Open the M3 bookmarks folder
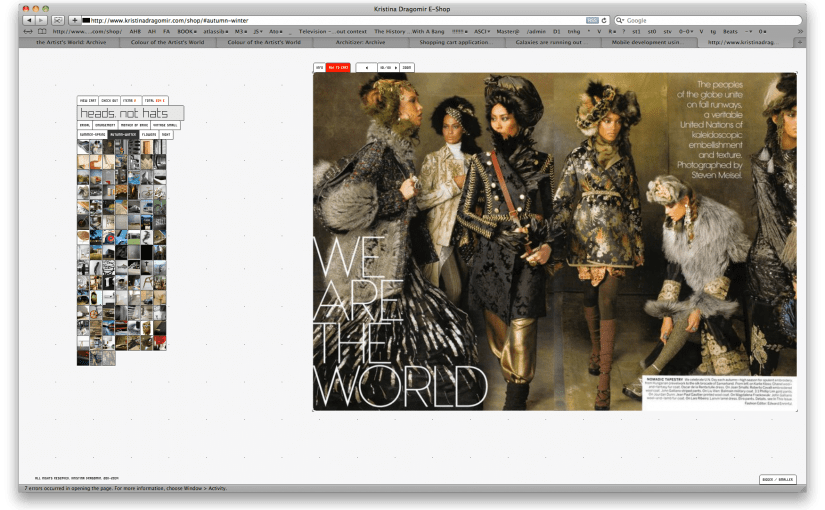Image resolution: width=825 pixels, height=510 pixels. pyautogui.click(x=240, y=32)
